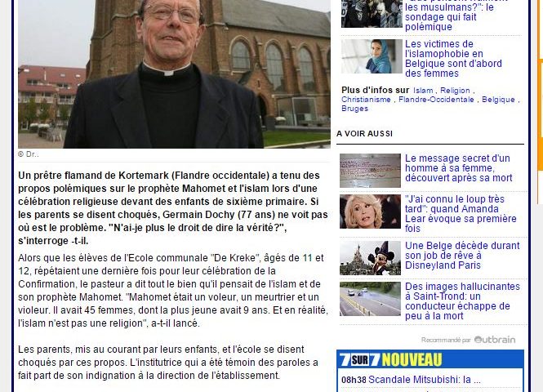543x392 pixels.
Task: Click the handwritten note thumbnail
Action: point(370,171)
